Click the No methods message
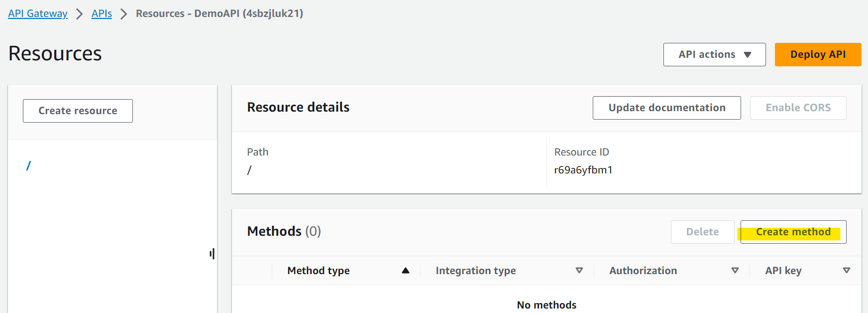Viewport: 868px width, 313px height. pyautogui.click(x=546, y=305)
